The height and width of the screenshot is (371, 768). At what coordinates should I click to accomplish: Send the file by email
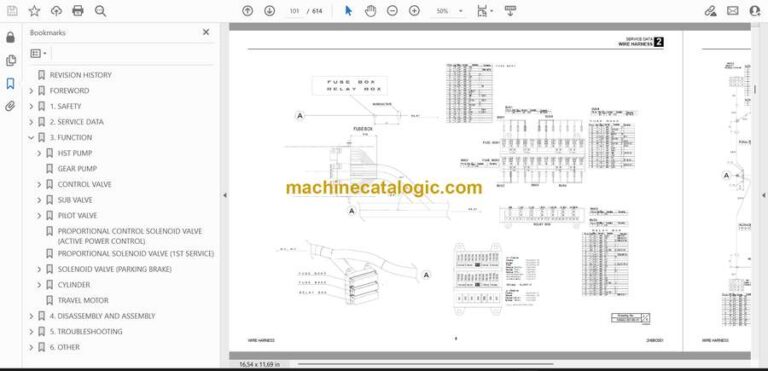click(733, 11)
